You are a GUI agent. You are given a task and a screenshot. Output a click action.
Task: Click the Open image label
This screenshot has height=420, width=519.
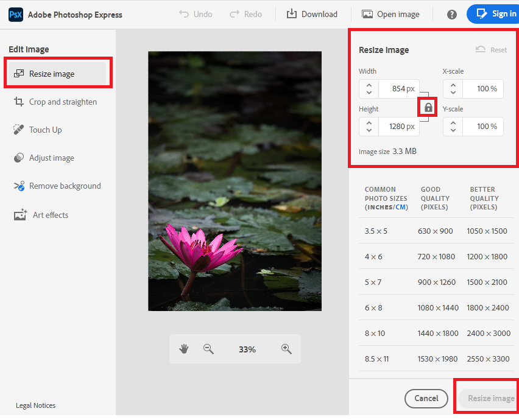click(398, 14)
